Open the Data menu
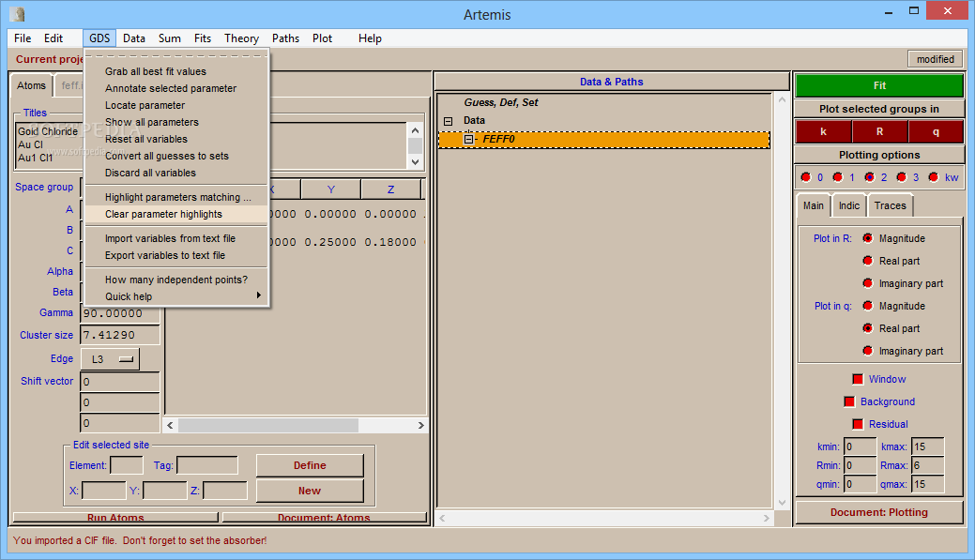The height and width of the screenshot is (560, 975). 133,38
